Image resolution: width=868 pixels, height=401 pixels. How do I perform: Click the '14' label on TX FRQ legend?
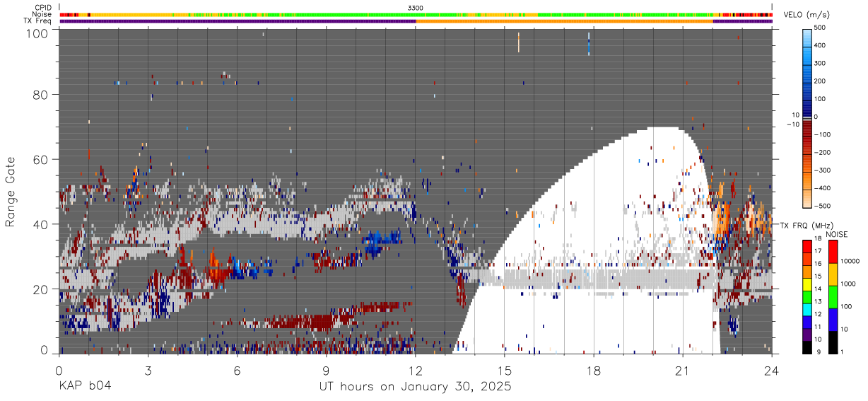(819, 290)
